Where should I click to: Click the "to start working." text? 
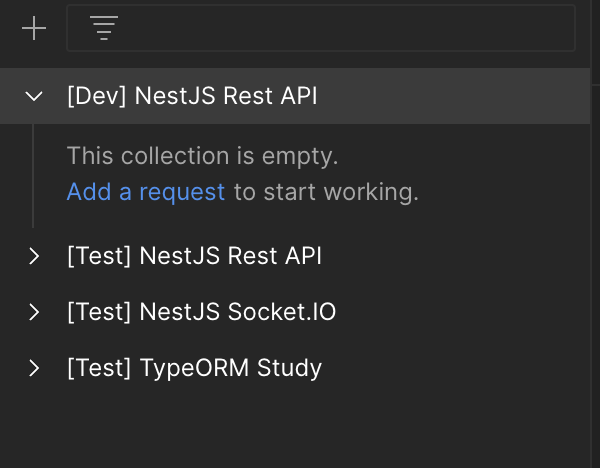326,192
